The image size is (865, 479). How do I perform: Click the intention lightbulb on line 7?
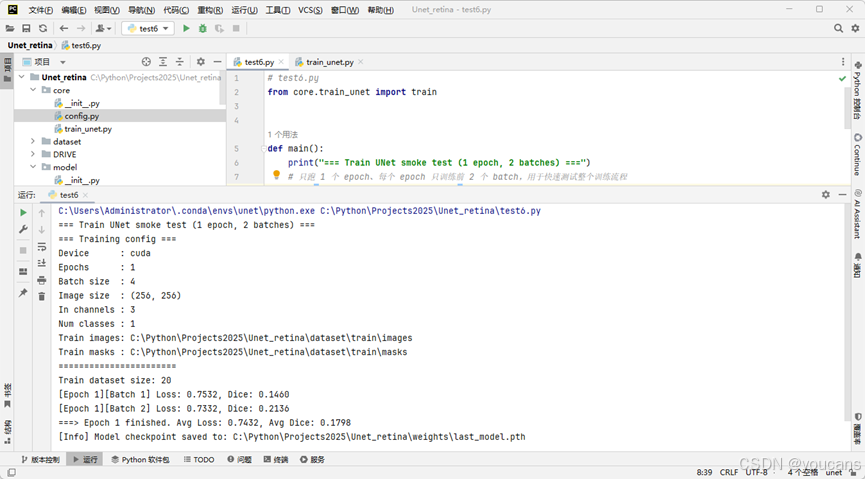276,175
